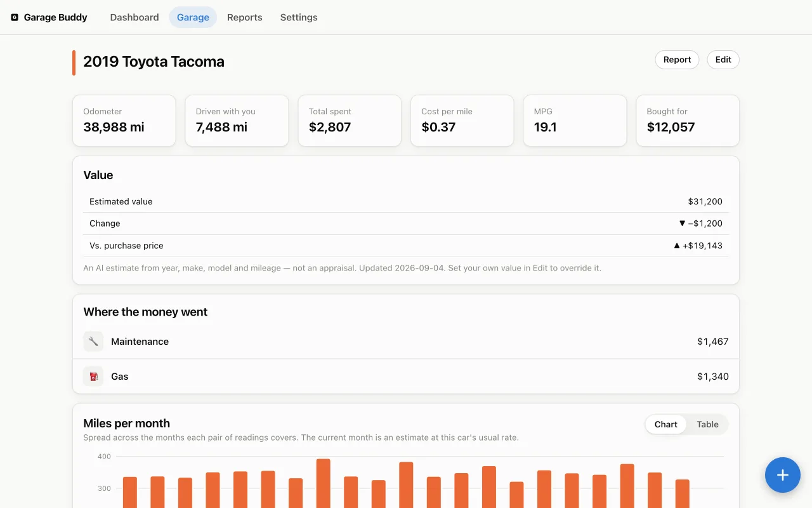Select the Garage tab
Viewport: 812px width, 508px height.
point(193,17)
